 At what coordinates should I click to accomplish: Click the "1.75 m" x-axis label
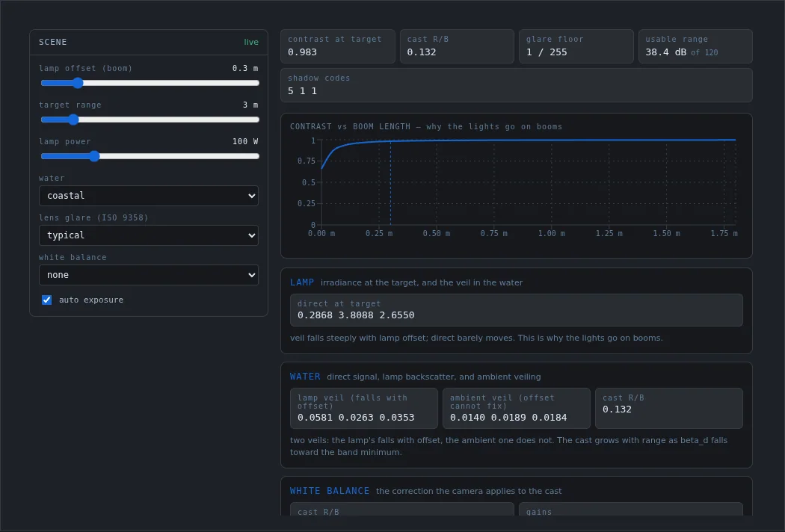(724, 233)
